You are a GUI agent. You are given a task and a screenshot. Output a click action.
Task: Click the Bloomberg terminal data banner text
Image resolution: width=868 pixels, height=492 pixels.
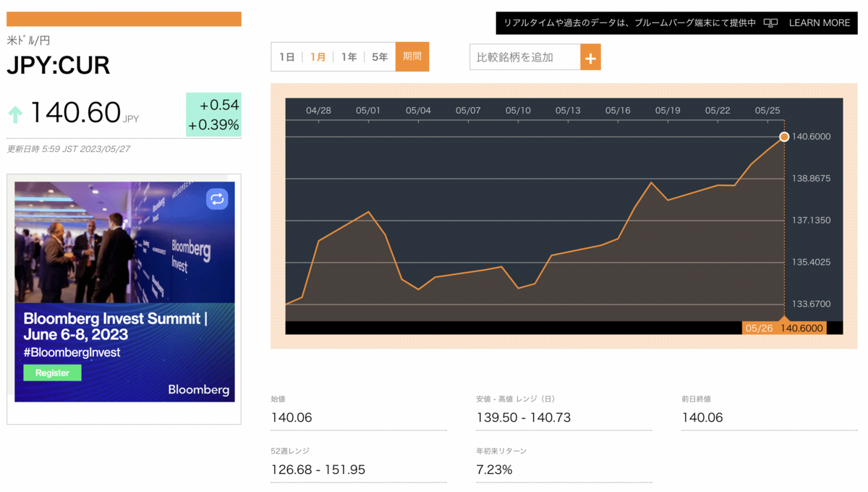click(x=630, y=23)
